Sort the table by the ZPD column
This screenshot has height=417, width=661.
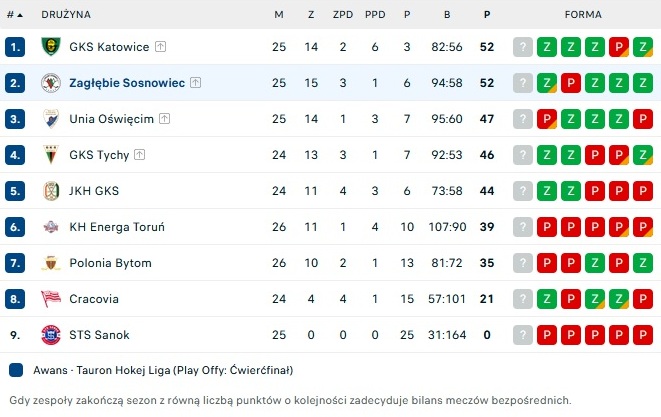pyautogui.click(x=343, y=15)
